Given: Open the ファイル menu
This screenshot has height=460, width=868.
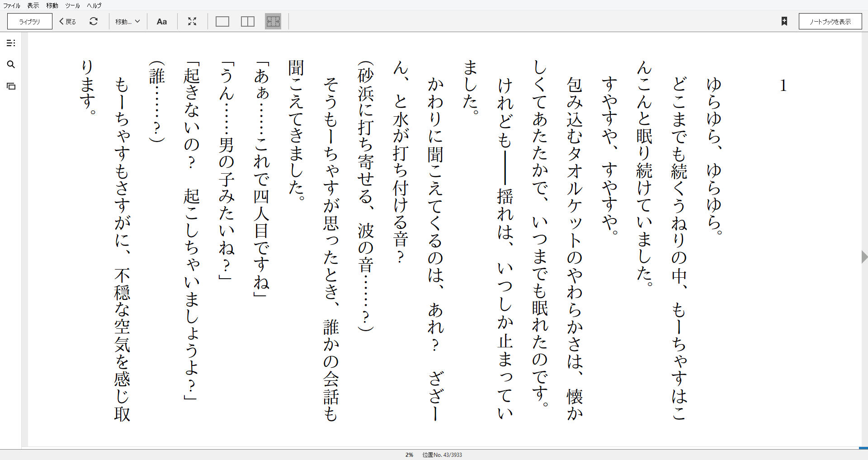Looking at the screenshot, I should click(12, 5).
